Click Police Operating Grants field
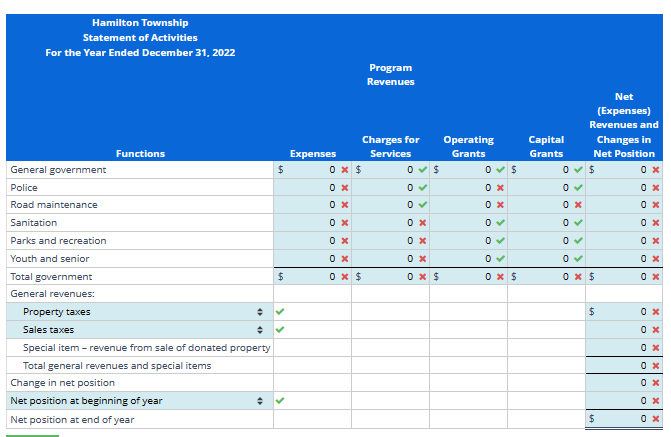The width and height of the screenshot is (671, 437). (x=468, y=187)
